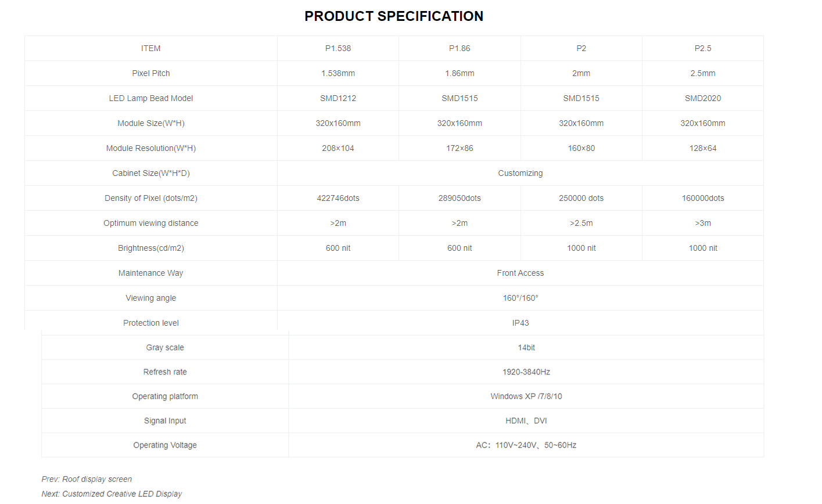Select the IP43 protection level cell

[x=521, y=323]
